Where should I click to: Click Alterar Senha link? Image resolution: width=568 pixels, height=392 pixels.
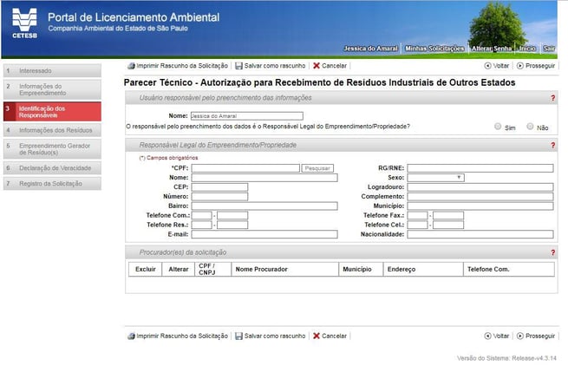492,49
